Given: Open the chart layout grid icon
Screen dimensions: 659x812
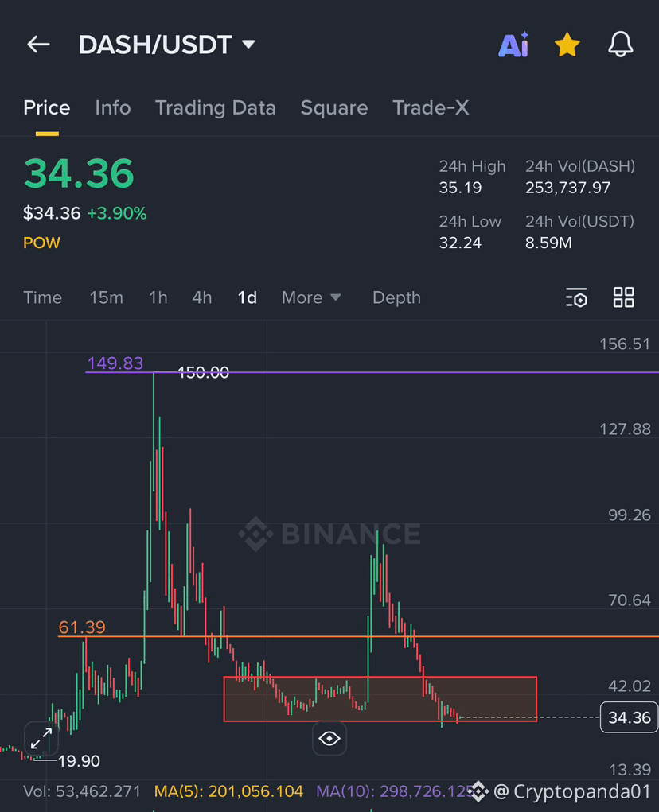Looking at the screenshot, I should coord(624,297).
